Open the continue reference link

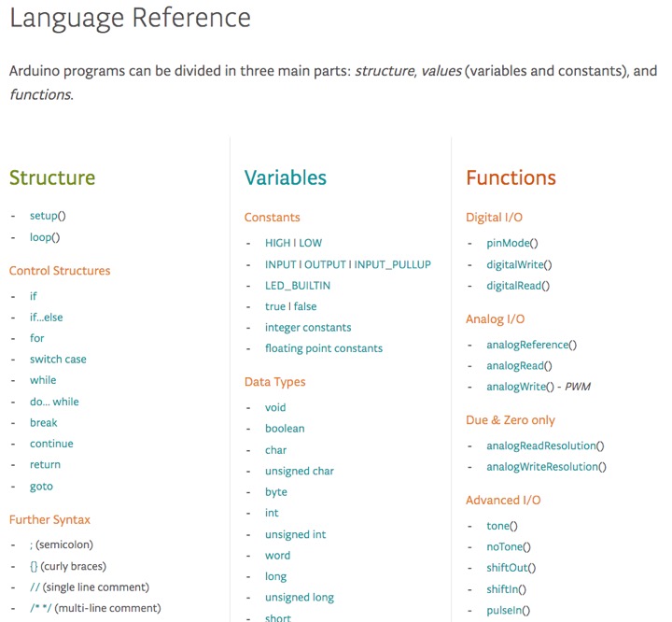tap(51, 444)
